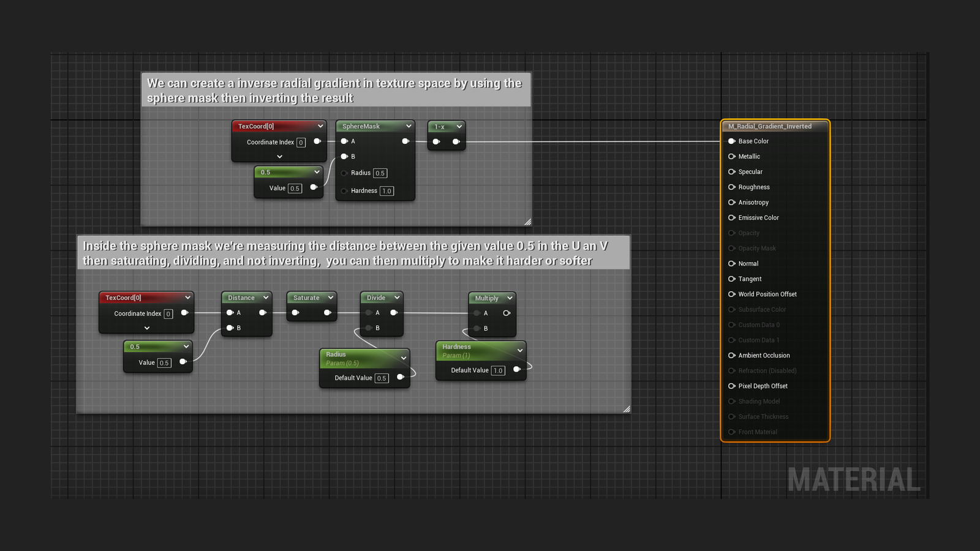
Task: Click the Roughness pin on material node
Action: [x=731, y=187]
